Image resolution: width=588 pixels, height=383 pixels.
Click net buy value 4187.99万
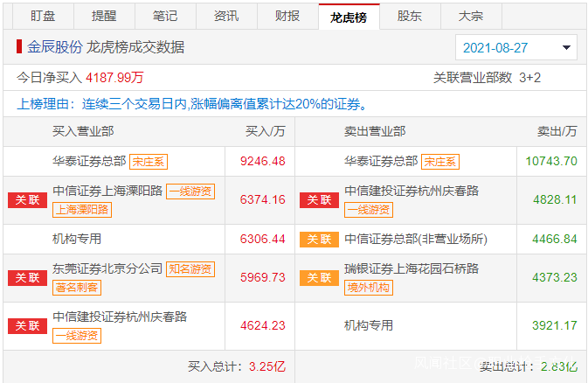click(x=114, y=78)
